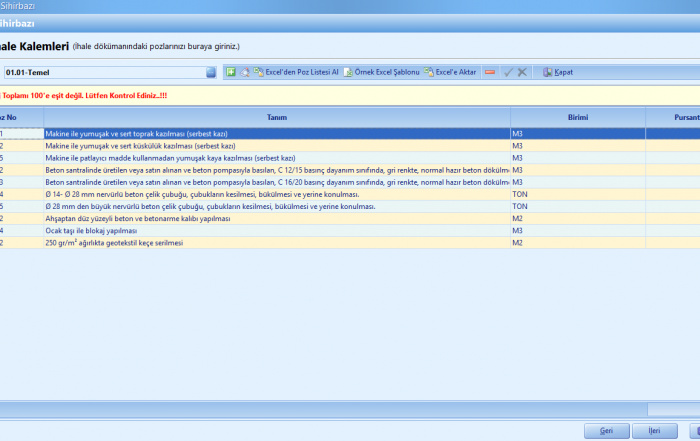Image resolution: width=700 pixels, height=441 pixels.
Task: Open the 01.01-Temel dropdown list
Action: point(211,72)
